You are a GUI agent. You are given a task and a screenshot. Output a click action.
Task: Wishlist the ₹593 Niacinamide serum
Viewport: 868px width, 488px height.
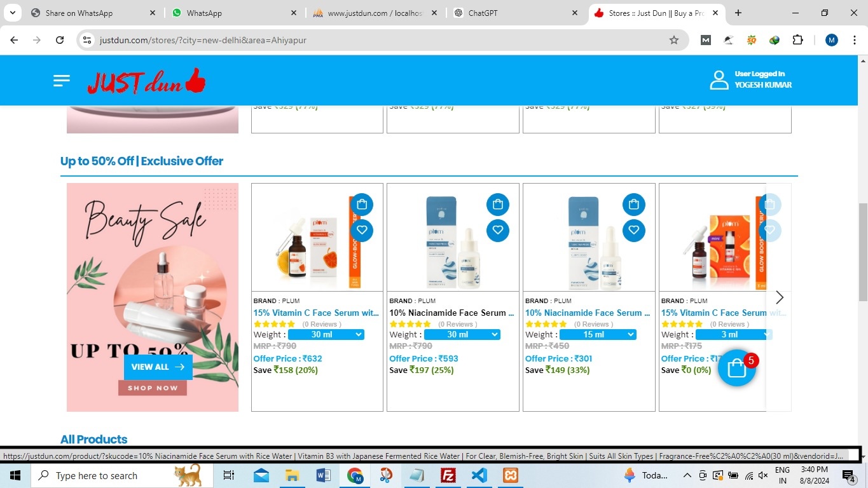pyautogui.click(x=498, y=230)
